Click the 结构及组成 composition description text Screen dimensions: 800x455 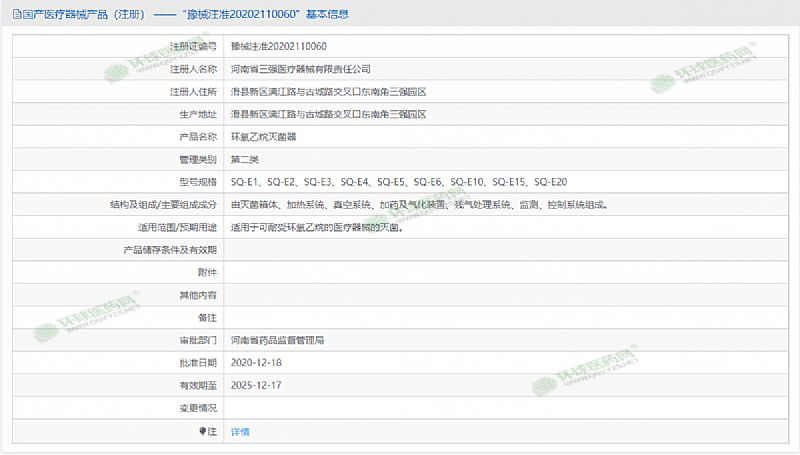click(x=419, y=205)
